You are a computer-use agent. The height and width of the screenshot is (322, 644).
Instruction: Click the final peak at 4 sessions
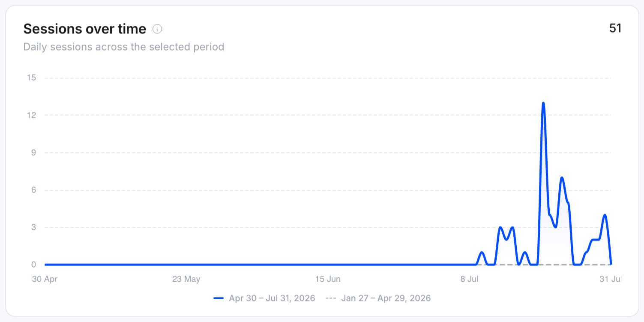(605, 215)
